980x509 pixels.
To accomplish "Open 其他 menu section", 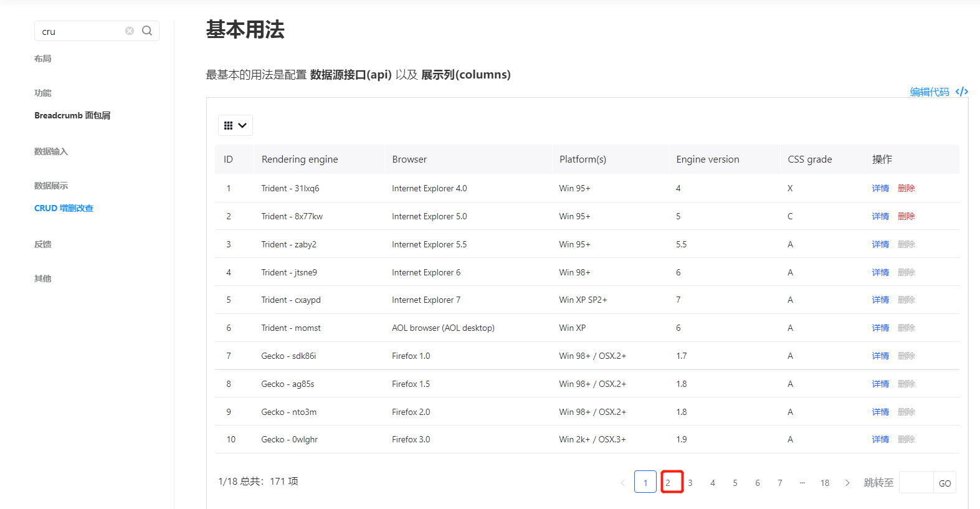I will point(43,278).
